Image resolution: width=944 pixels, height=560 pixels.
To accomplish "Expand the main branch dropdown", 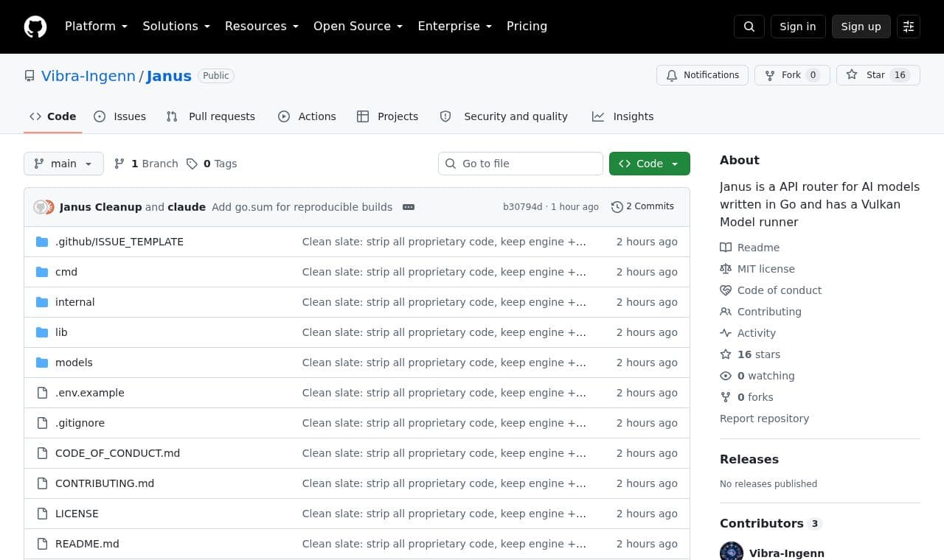I will (x=63, y=164).
